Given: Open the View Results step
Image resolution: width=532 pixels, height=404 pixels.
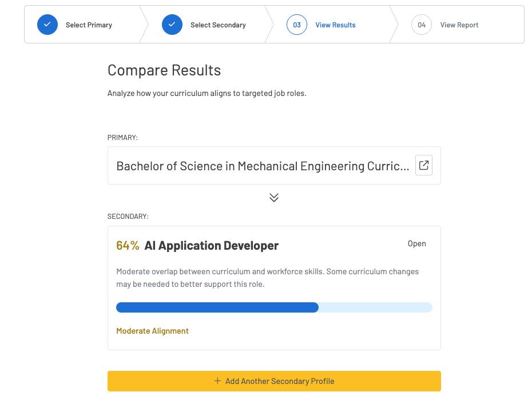Looking at the screenshot, I should click(335, 25).
